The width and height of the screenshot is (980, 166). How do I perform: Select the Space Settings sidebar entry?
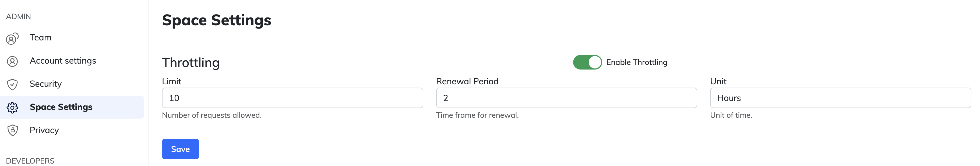click(x=72, y=107)
